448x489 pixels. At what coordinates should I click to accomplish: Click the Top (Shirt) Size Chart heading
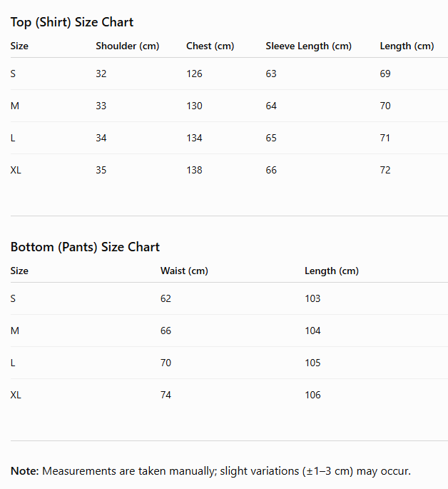pos(72,22)
